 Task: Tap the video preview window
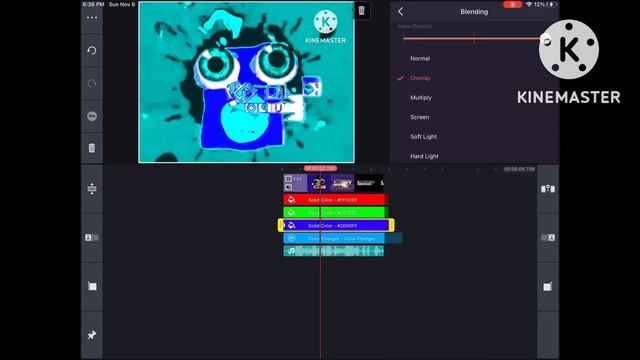(247, 82)
